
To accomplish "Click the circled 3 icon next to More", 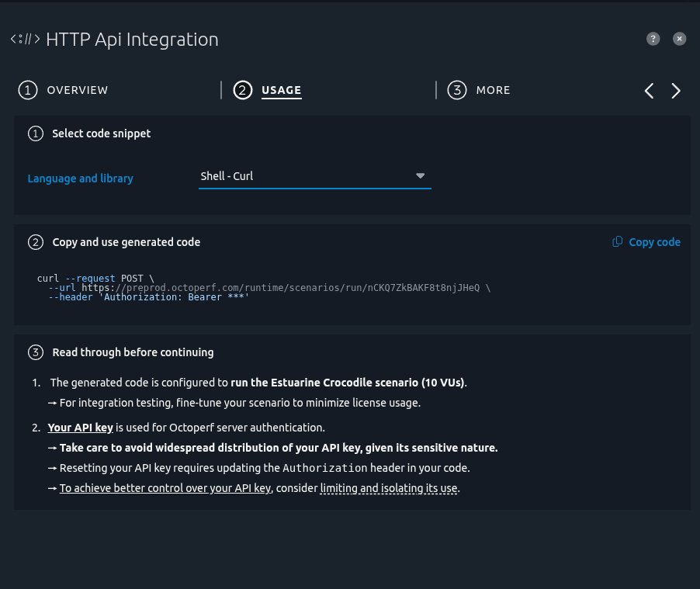I will pos(457,90).
